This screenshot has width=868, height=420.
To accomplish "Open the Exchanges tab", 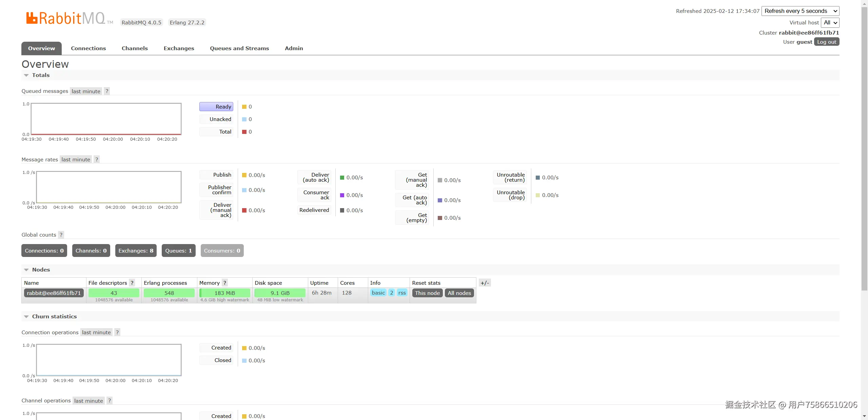I will [x=179, y=48].
